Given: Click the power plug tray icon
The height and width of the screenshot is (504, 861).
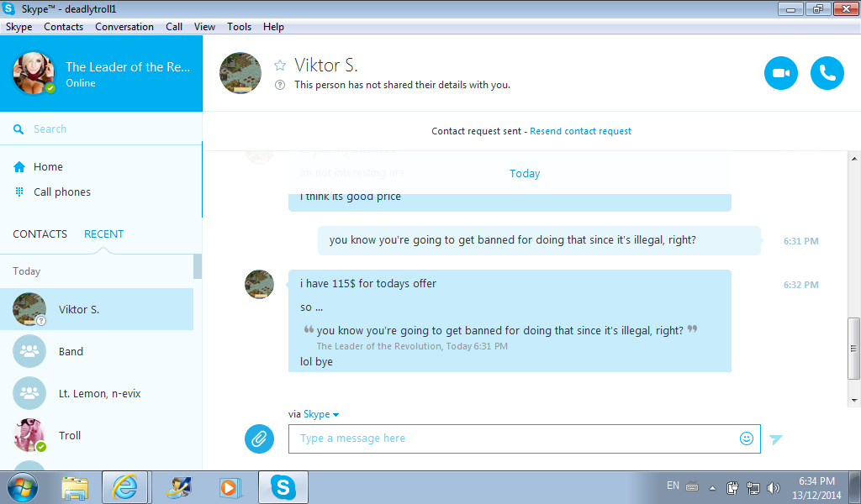Looking at the screenshot, I should [x=732, y=487].
